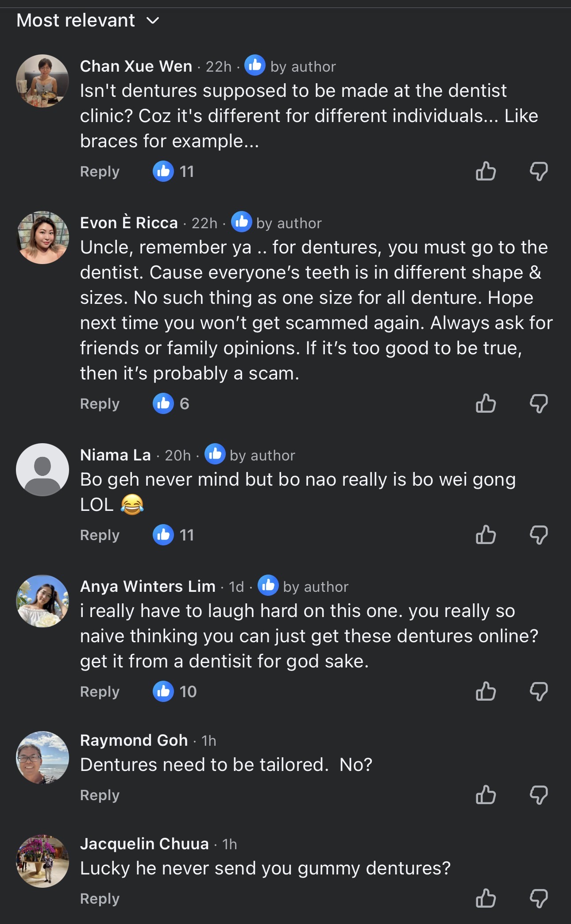The width and height of the screenshot is (571, 924).
Task: Like Anya Winters Lim's comment
Action: pos(486,691)
